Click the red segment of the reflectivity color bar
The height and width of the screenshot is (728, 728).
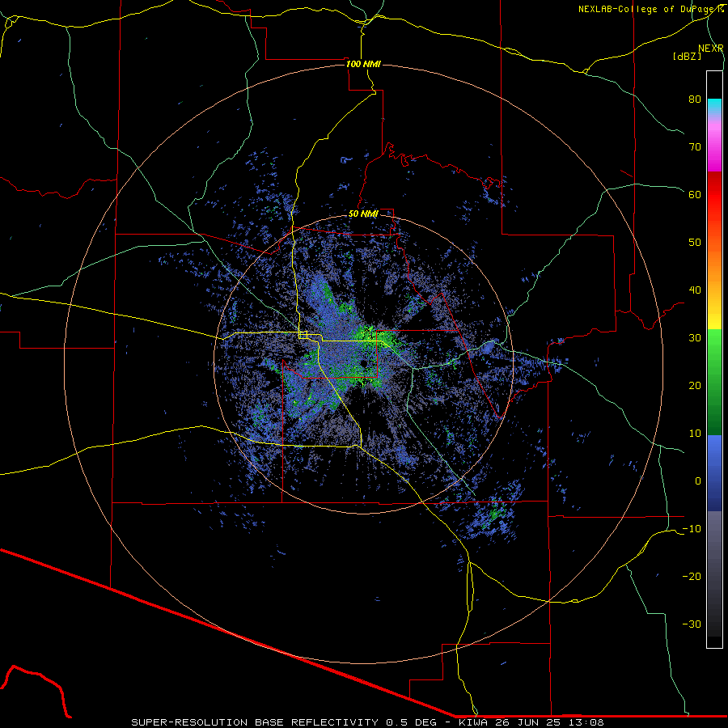(714, 195)
